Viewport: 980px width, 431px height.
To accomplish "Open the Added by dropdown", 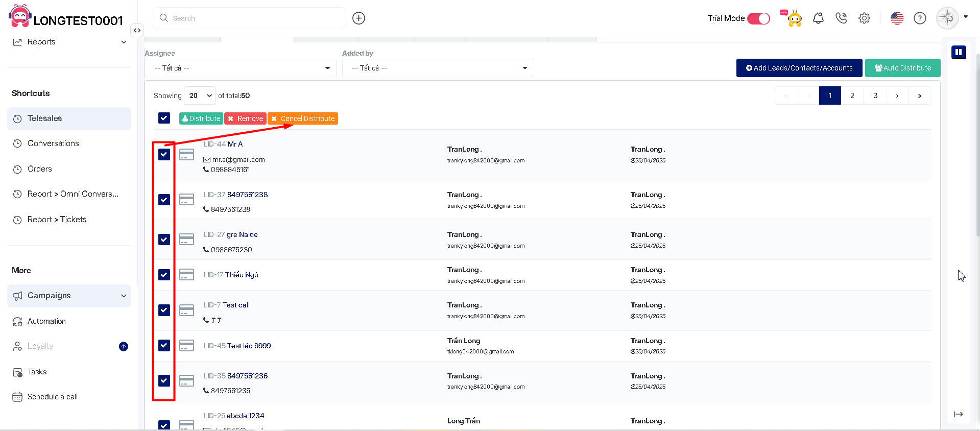I will click(438, 68).
